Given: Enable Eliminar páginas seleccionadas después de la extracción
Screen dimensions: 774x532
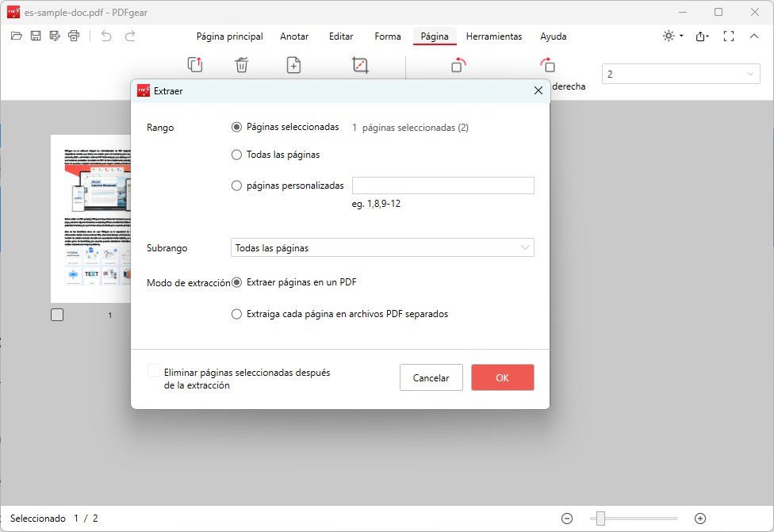Looking at the screenshot, I should [x=152, y=370].
